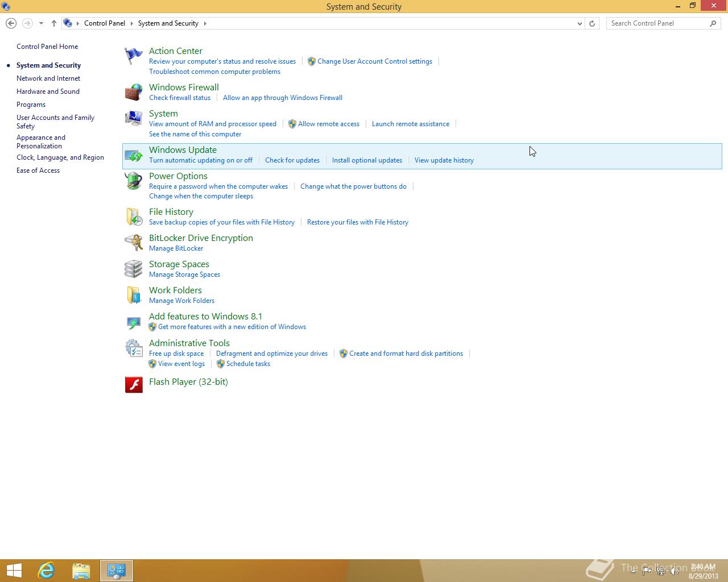
Task: Open Troubleshoot common computer problems
Action: [x=214, y=72]
